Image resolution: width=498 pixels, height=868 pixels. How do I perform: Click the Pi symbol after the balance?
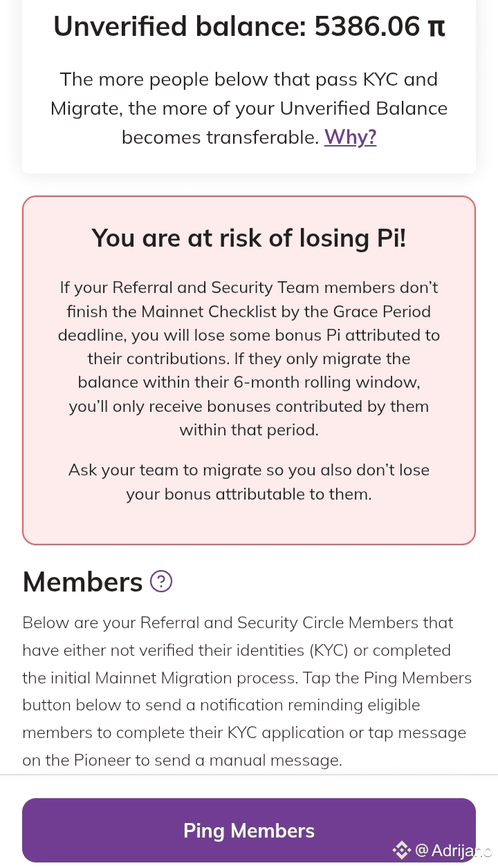[436, 27]
